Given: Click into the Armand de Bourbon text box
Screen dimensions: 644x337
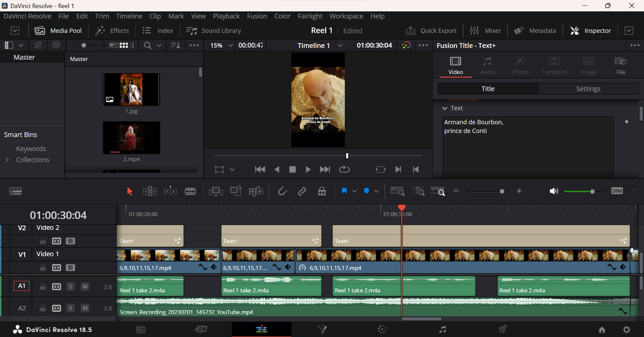Looking at the screenshot, I should 528,147.
